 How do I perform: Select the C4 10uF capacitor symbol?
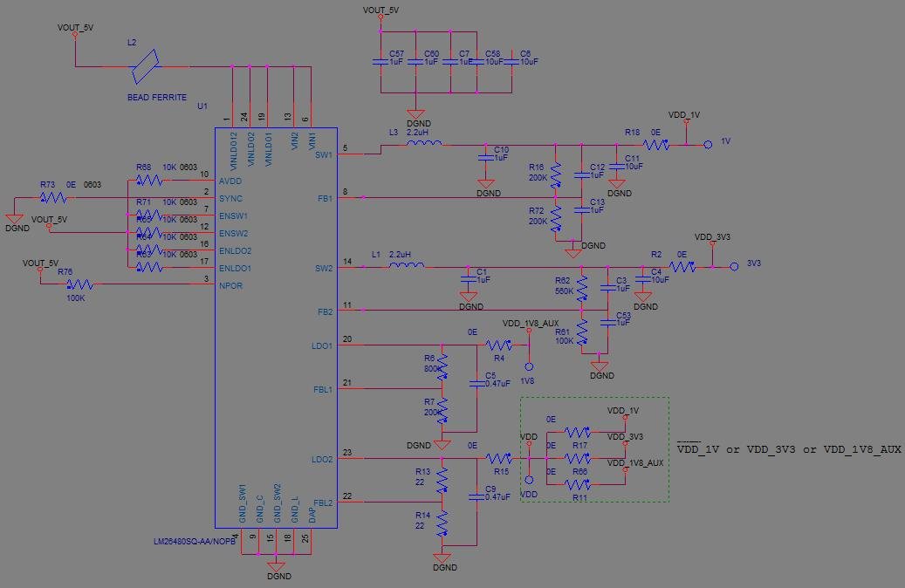(642, 280)
